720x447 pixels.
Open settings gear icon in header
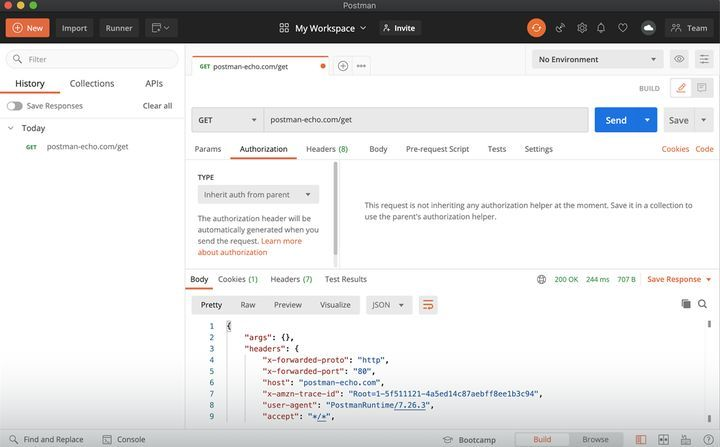(582, 28)
